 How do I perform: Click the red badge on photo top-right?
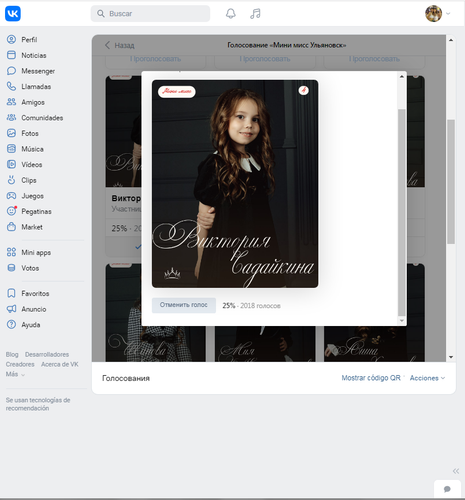(303, 90)
